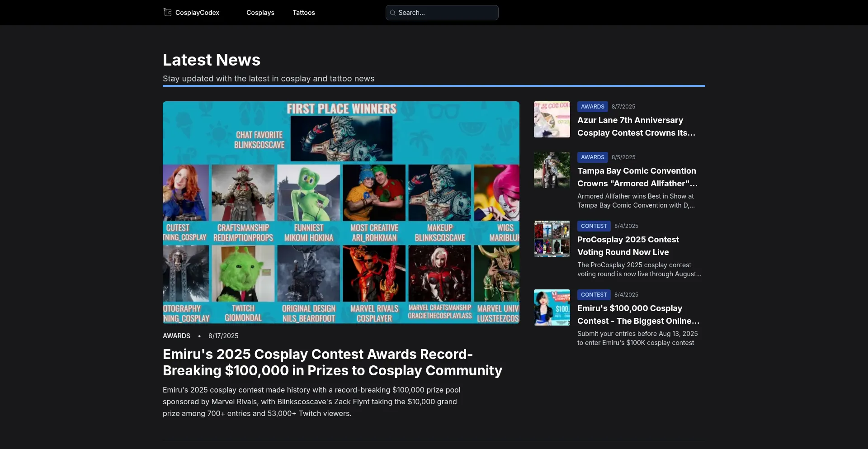868x449 pixels.
Task: Open the Azur Lane article thumbnail
Action: [x=552, y=119]
